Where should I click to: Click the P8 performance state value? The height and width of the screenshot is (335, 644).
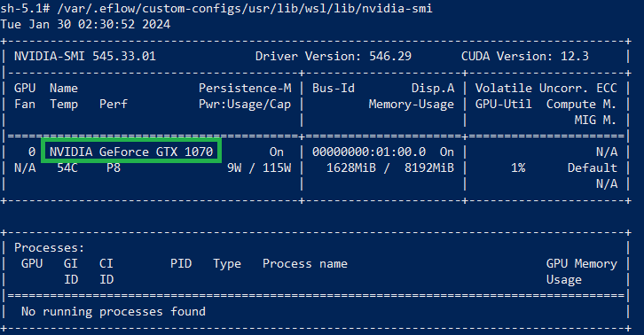tap(114, 167)
